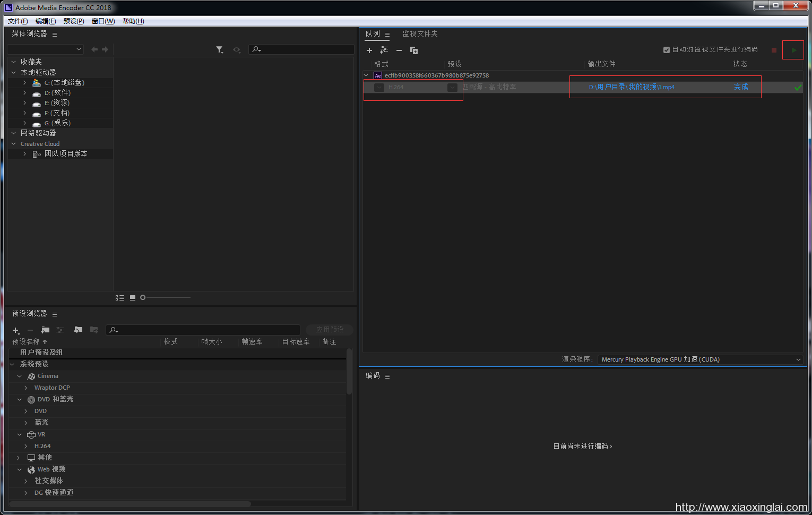Click the H.264 format link in queue
This screenshot has height=515, width=812.
point(396,88)
